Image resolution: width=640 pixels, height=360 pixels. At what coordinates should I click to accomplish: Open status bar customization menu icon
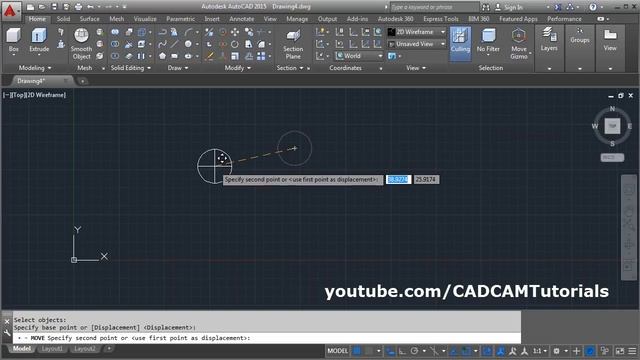(x=632, y=351)
